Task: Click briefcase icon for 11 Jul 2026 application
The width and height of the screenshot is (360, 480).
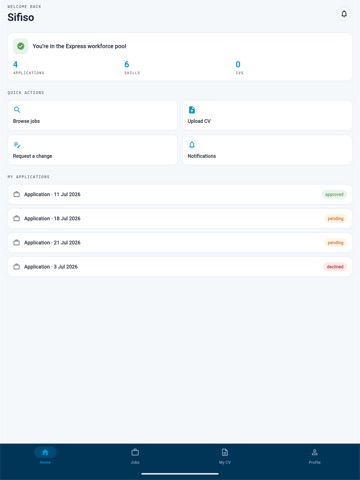Action: pyautogui.click(x=16, y=194)
